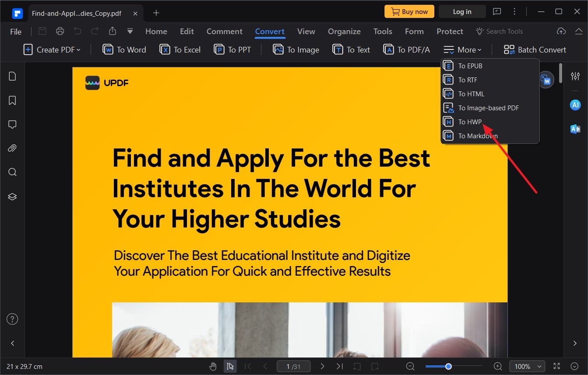Expand the More conversion options menu
The image size is (588, 375).
coord(462,49)
